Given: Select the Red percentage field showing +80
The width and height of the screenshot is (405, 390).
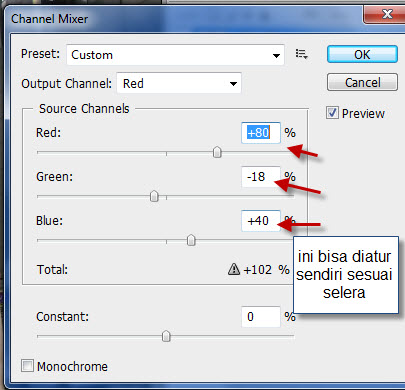Looking at the screenshot, I should coord(261,133).
